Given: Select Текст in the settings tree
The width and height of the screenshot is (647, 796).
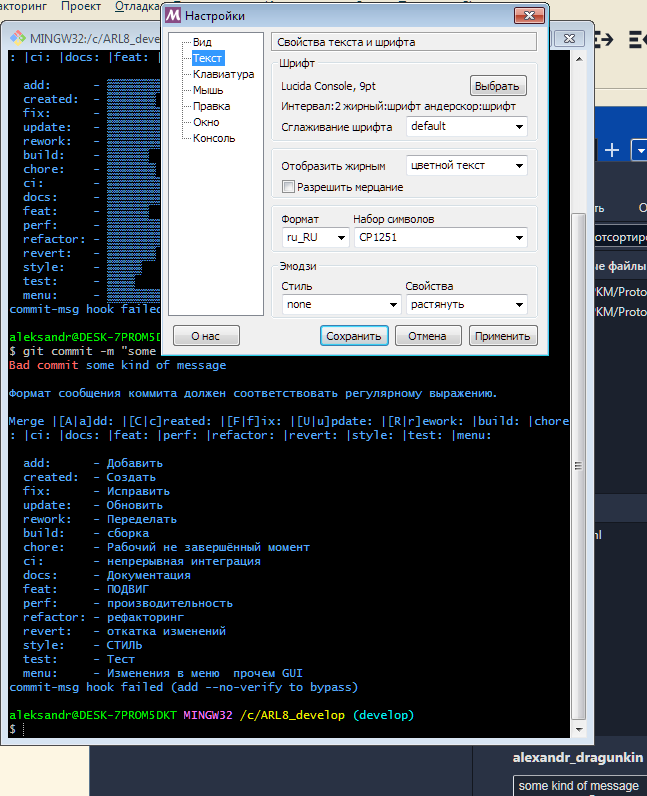Looking at the screenshot, I should point(207,58).
